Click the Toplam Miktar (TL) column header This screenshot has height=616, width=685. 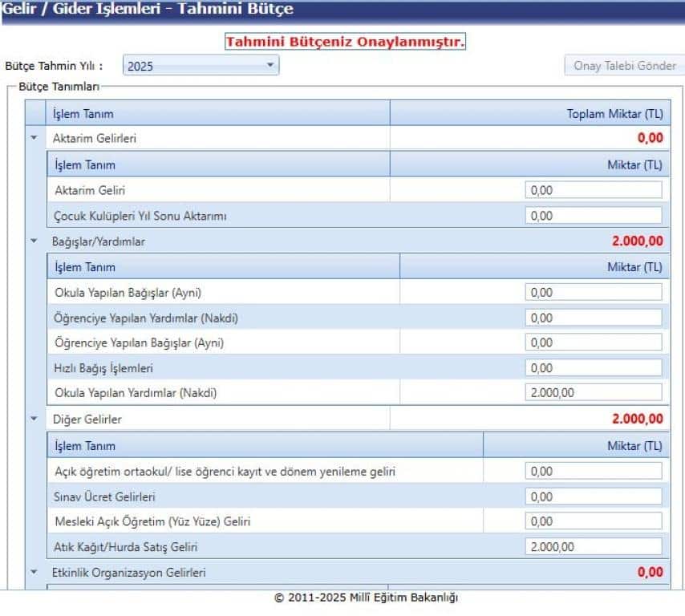(x=529, y=113)
